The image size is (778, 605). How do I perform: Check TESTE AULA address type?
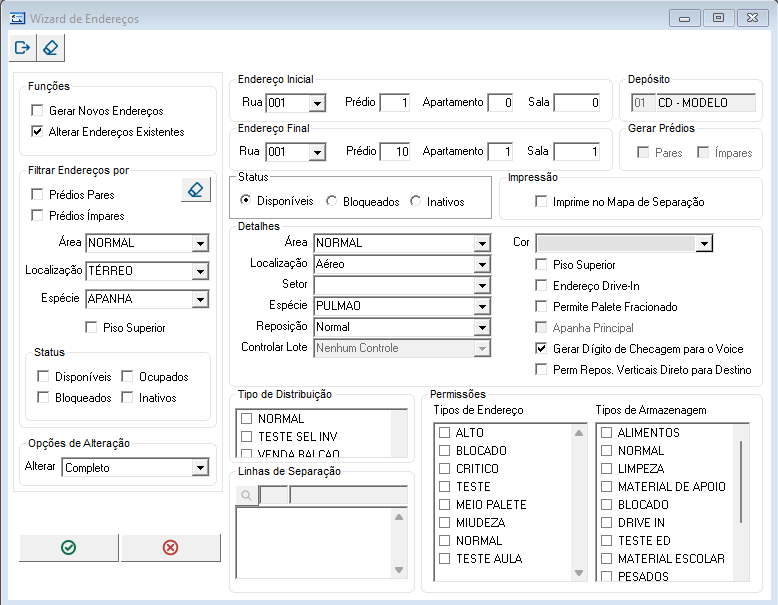[445, 558]
